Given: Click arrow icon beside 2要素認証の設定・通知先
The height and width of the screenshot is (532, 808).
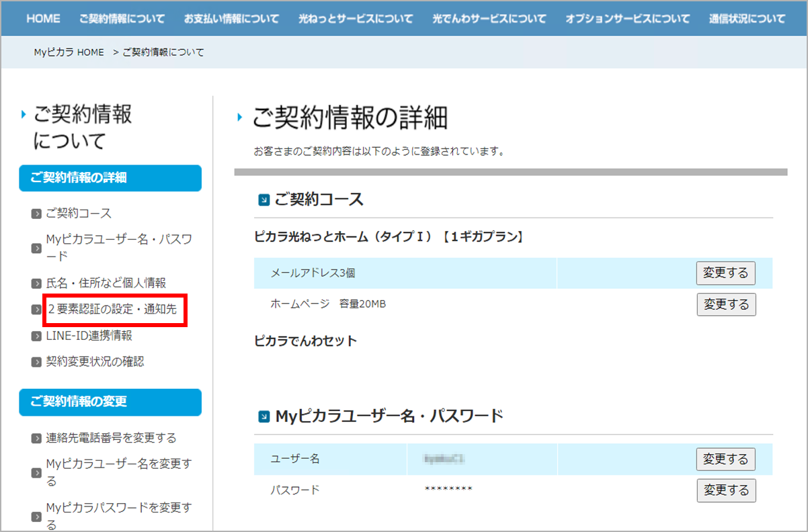Looking at the screenshot, I should pyautogui.click(x=36, y=310).
